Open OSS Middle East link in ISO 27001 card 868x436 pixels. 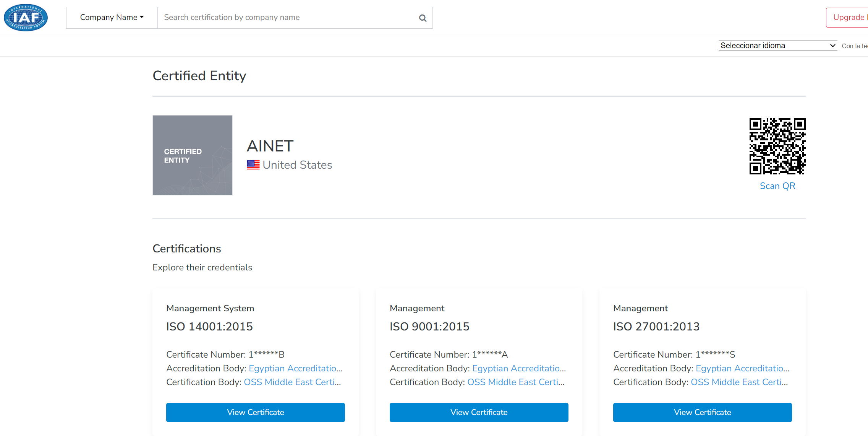(739, 382)
